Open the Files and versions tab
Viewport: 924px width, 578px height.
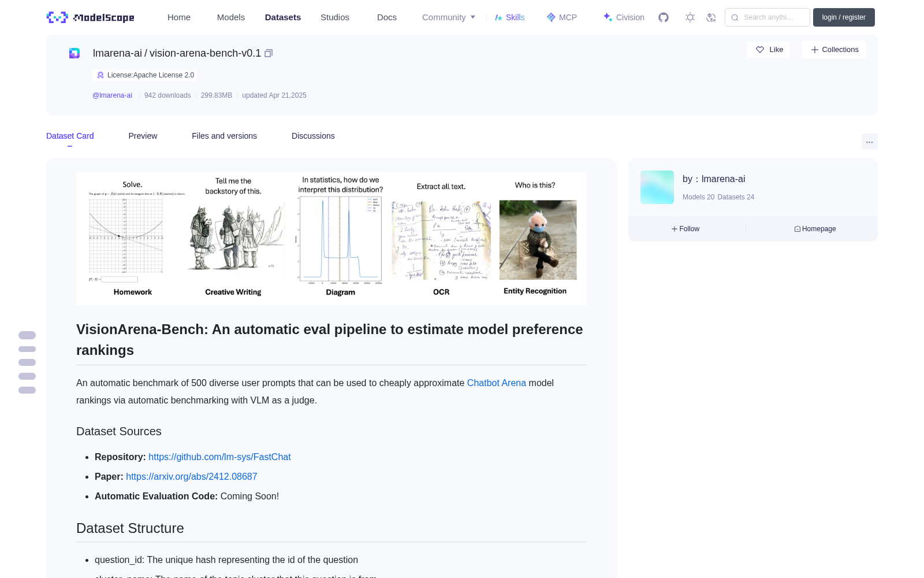(x=224, y=136)
